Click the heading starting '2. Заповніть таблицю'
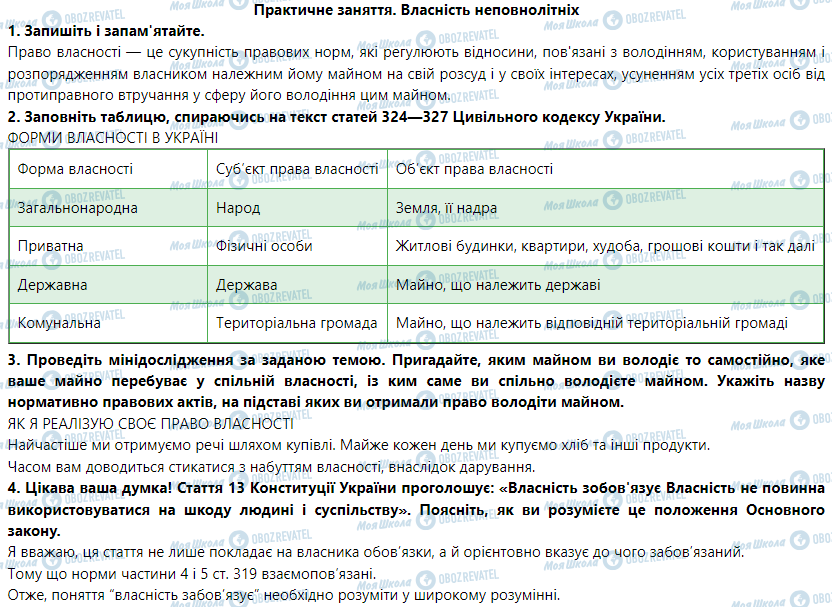 click(335, 117)
